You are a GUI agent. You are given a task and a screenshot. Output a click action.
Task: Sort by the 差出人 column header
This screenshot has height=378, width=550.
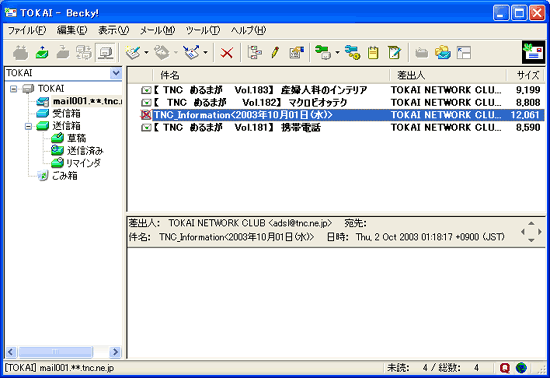pos(448,75)
